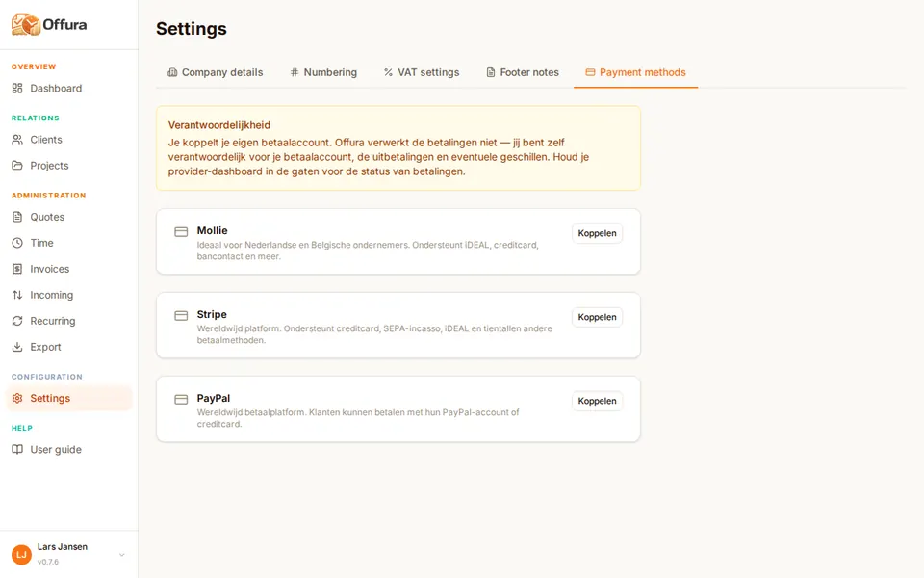Click Koppelen button for Stripe
This screenshot has height=578, width=924.
click(x=597, y=317)
